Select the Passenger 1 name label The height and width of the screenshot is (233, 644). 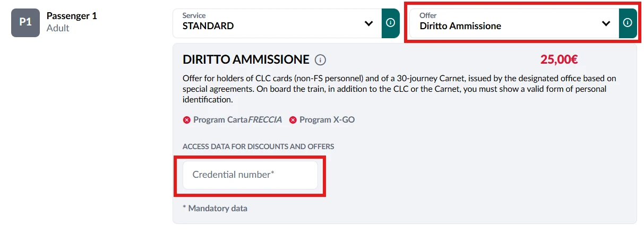coord(72,16)
